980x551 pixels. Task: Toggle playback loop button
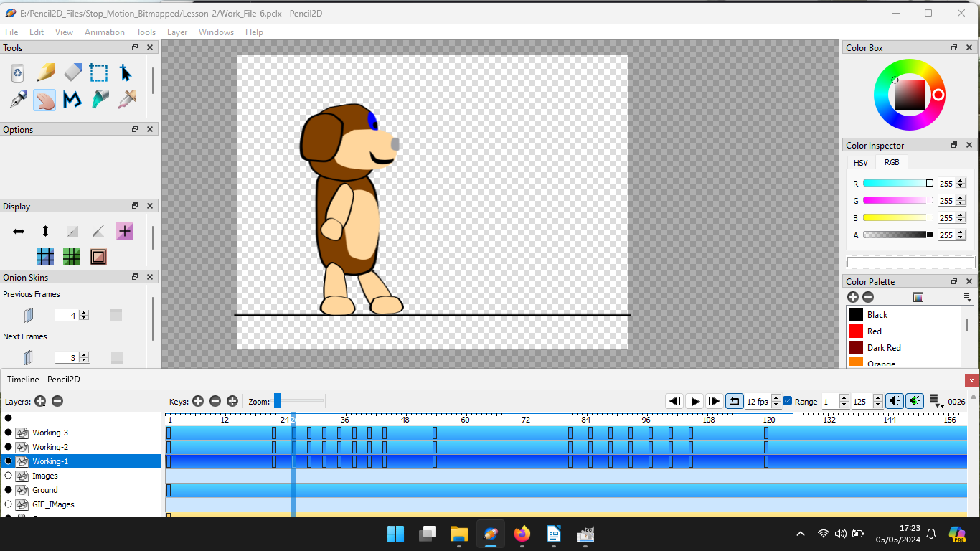pyautogui.click(x=735, y=401)
